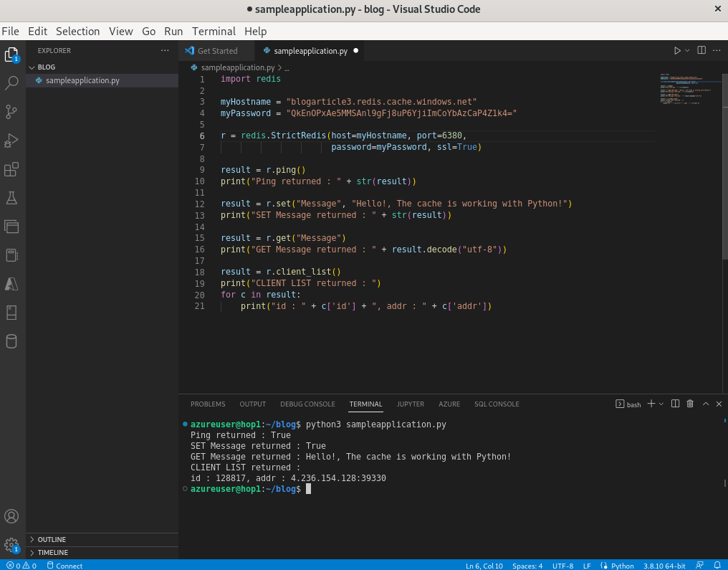Select Python interpreter 3.8.10 64-bit
Viewport: 728px width, 570px height.
click(x=664, y=566)
